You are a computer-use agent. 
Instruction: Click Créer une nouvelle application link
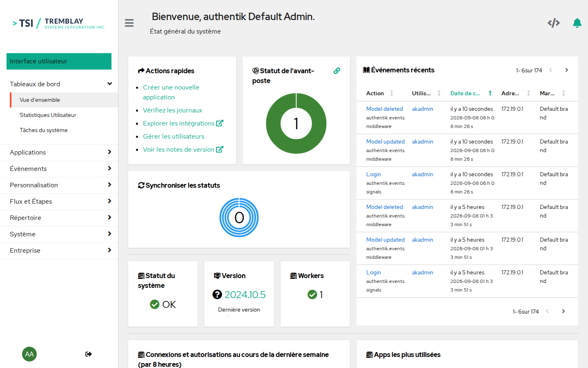tap(171, 92)
